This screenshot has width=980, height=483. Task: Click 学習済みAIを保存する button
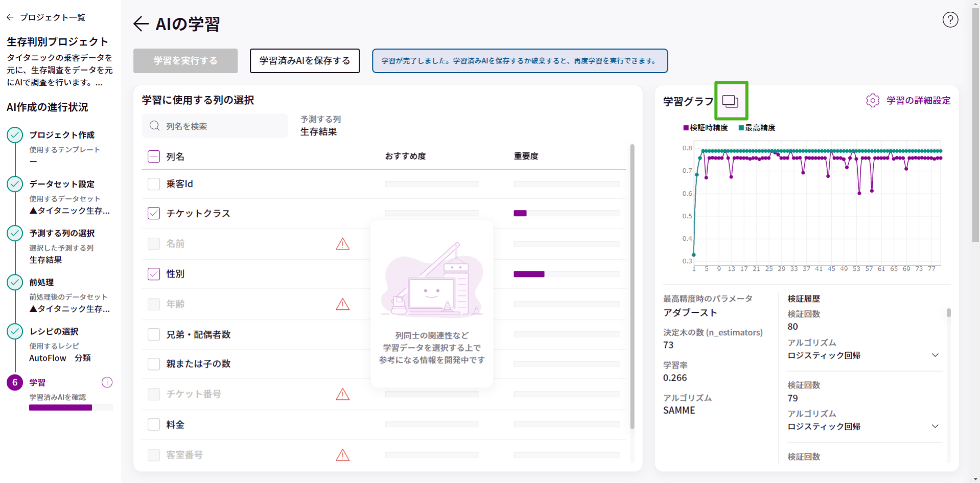coord(305,61)
